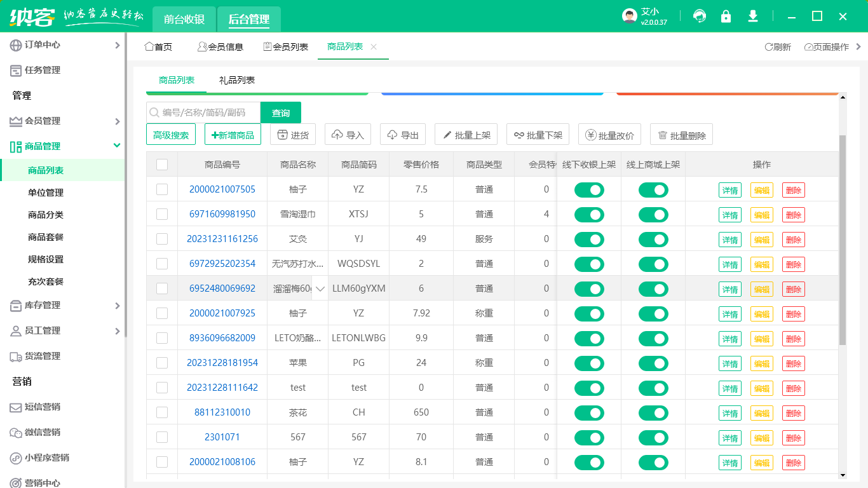Click the 进货 stock-in button
This screenshot has height=488, width=868.
(x=293, y=135)
